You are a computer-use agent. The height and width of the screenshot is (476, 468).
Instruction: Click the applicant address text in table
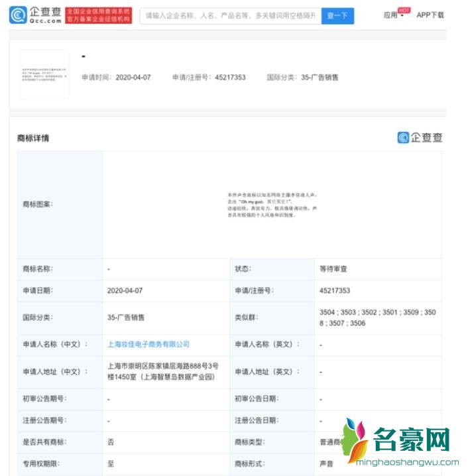(162, 371)
